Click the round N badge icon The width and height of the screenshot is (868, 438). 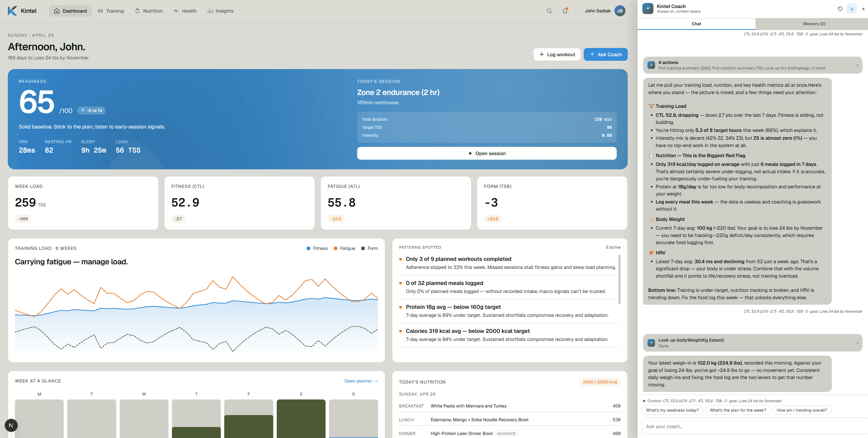tap(11, 425)
